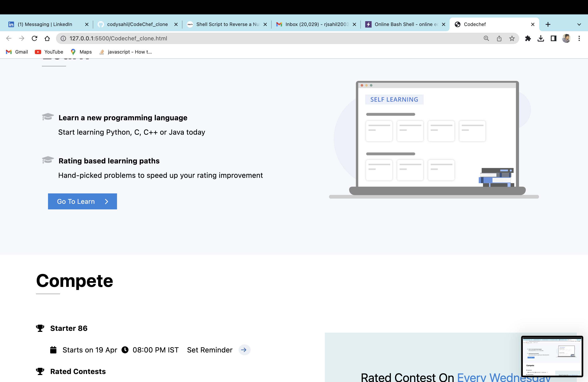588x382 pixels.
Task: Click the trophy icon beside Starter 86
Action: click(x=40, y=328)
